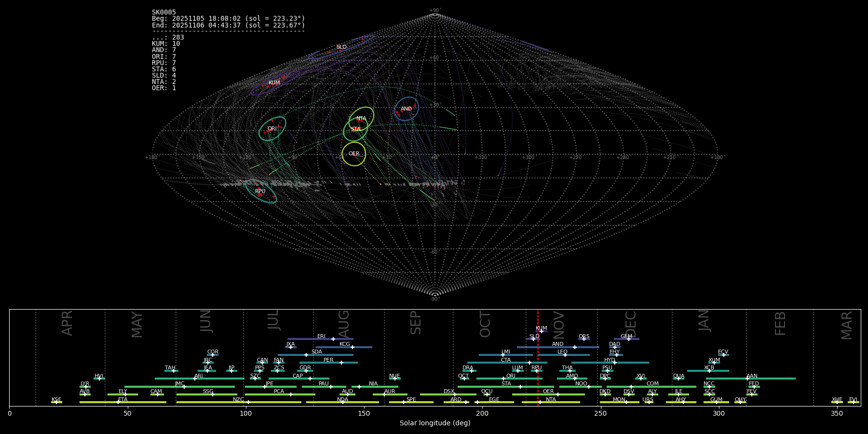Click the 200 tick on the solar longitude axis
The height and width of the screenshot is (434, 868).
tap(482, 413)
